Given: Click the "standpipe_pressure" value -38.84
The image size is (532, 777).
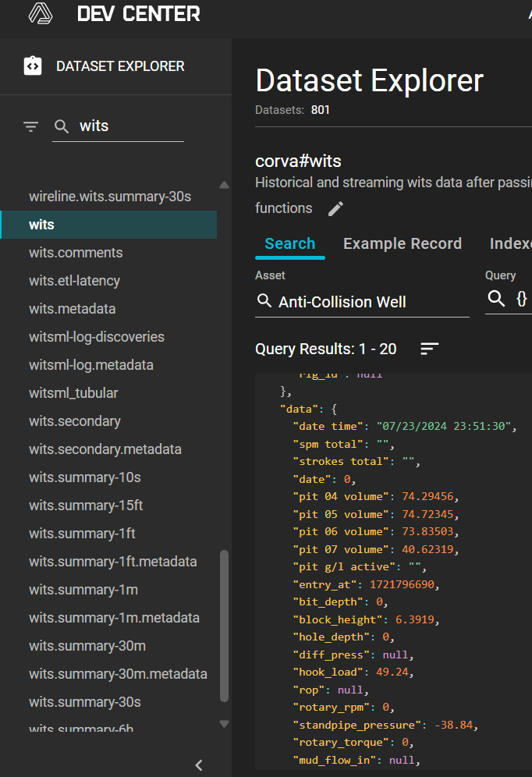Looking at the screenshot, I should pos(454,725).
